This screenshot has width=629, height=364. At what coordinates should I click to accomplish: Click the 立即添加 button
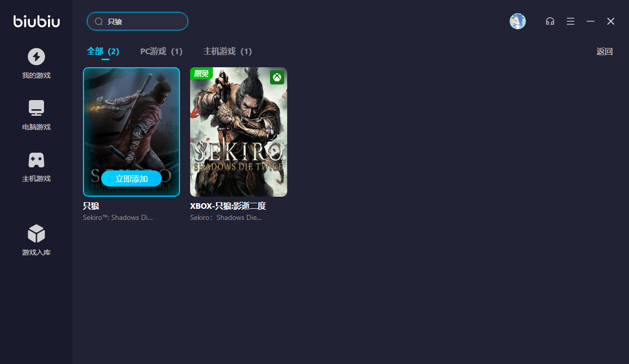click(x=131, y=178)
